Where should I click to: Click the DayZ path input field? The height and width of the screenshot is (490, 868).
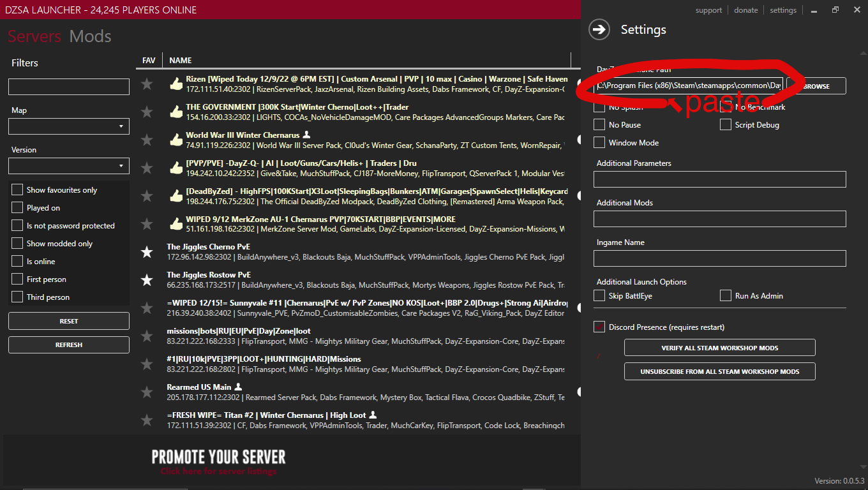(688, 85)
